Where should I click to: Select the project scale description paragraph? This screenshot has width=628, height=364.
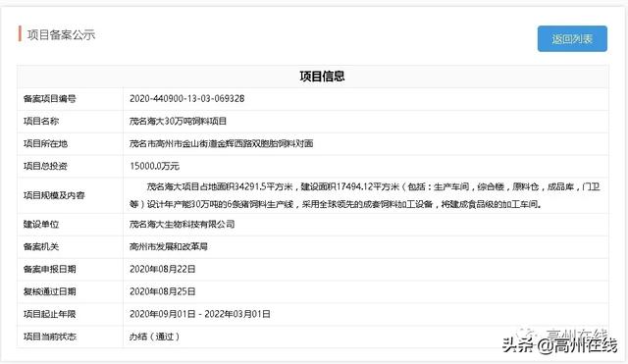pyautogui.click(x=364, y=195)
